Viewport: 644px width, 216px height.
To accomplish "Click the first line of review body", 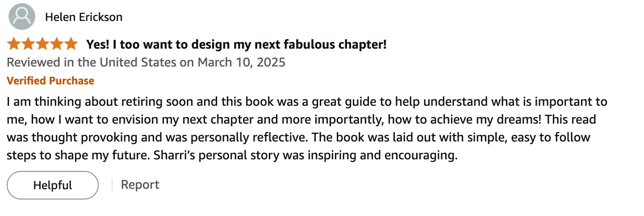I will point(307,102).
